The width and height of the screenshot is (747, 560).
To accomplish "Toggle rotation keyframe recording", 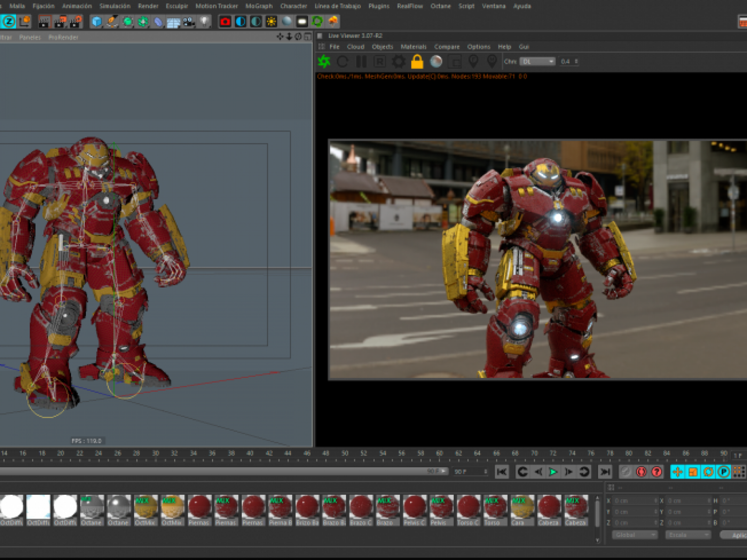I will pyautogui.click(x=708, y=472).
